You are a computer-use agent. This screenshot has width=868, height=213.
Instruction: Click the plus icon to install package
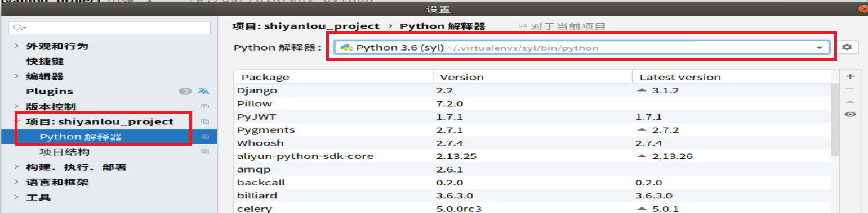pos(851,76)
